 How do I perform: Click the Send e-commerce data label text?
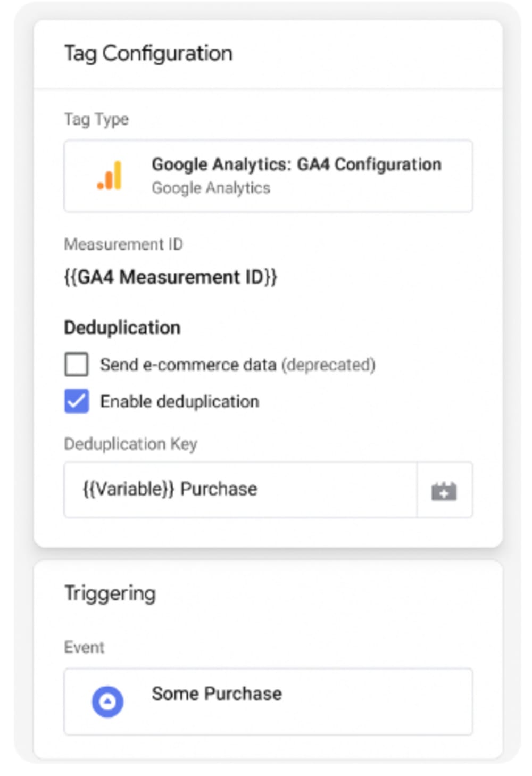[x=188, y=365]
